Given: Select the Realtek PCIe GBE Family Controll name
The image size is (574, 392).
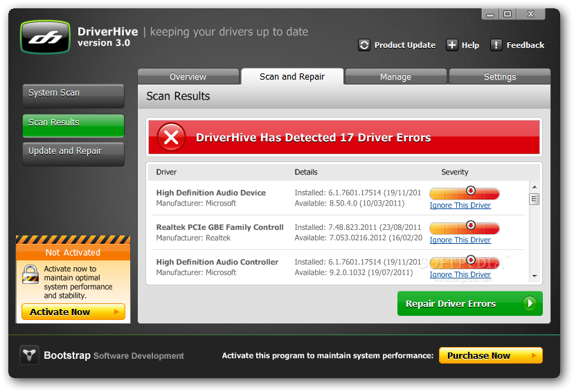Looking at the screenshot, I should [x=219, y=227].
